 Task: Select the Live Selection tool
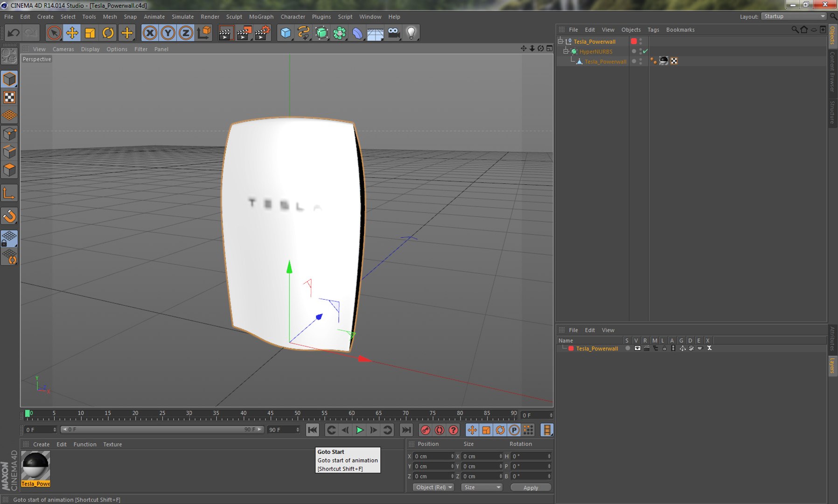tap(54, 33)
